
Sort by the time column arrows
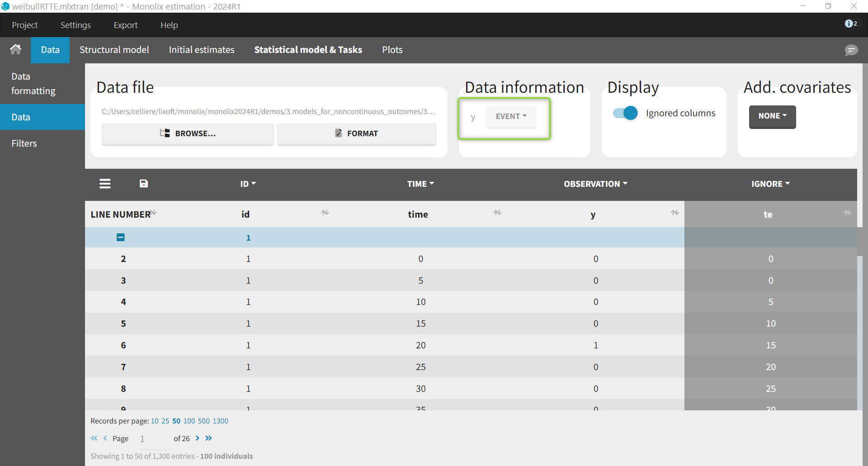497,213
